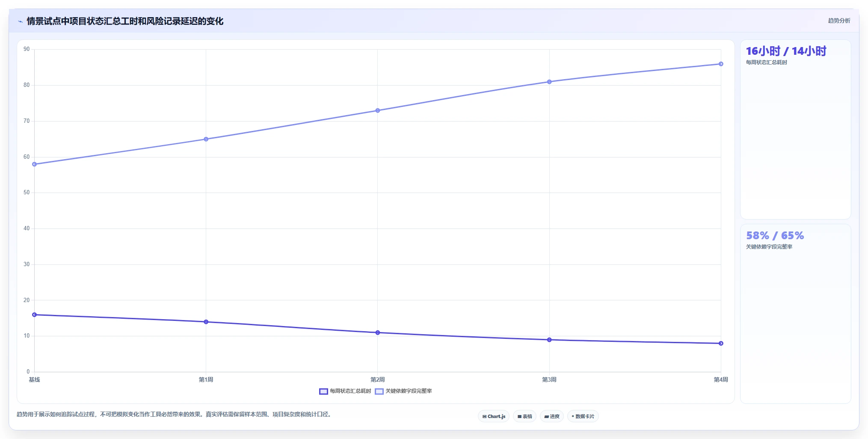Click the 表格 tag chip
The width and height of the screenshot is (868, 439).
click(x=524, y=416)
